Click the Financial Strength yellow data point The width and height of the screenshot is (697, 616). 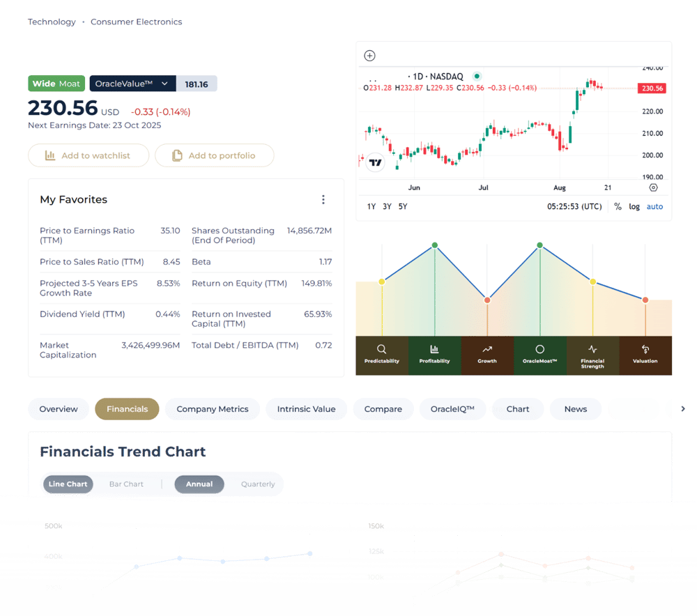click(x=592, y=282)
